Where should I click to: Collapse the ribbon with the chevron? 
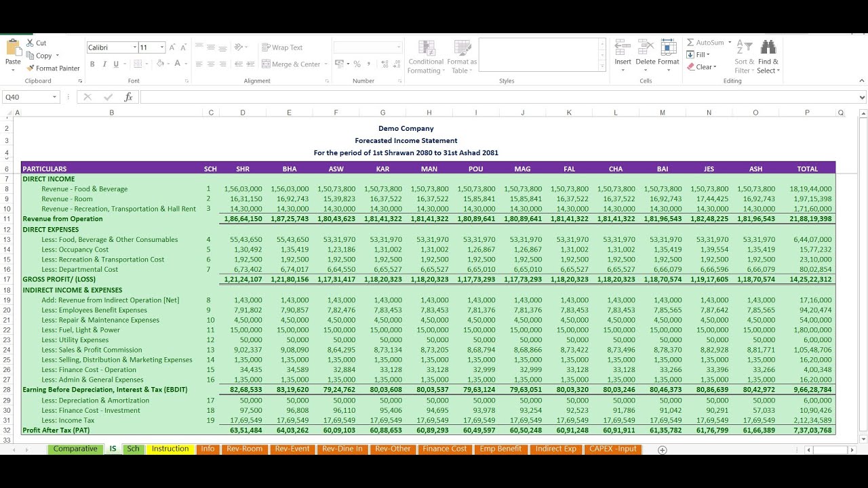tap(862, 81)
